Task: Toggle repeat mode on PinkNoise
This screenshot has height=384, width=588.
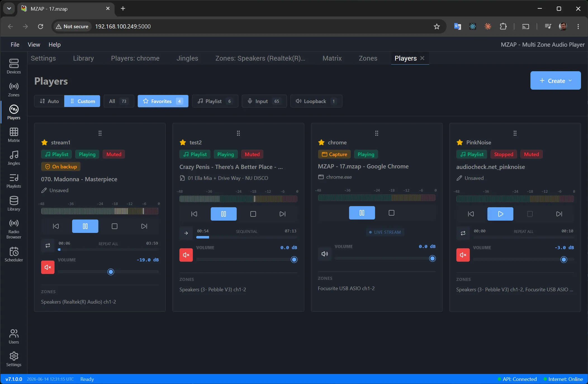Action: (x=463, y=233)
